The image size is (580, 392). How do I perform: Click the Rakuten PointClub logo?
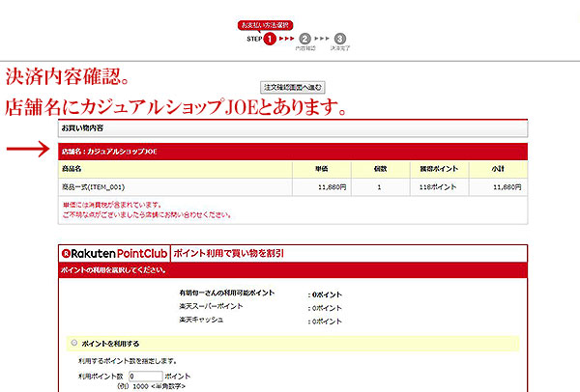[115, 254]
